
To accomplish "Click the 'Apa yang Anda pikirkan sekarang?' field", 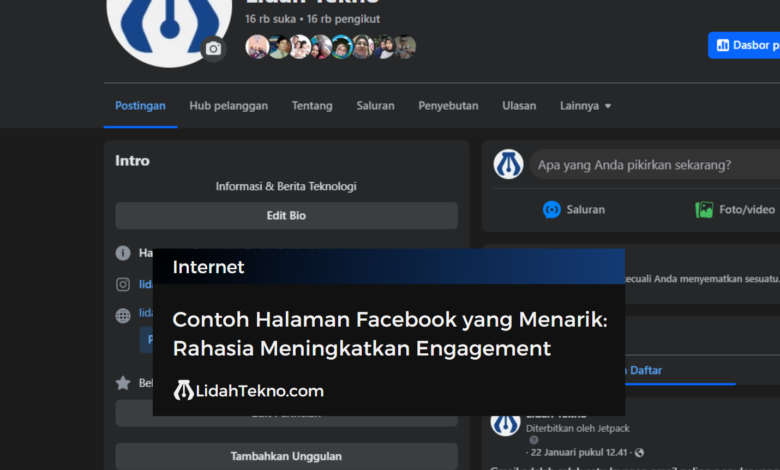I will click(x=655, y=165).
